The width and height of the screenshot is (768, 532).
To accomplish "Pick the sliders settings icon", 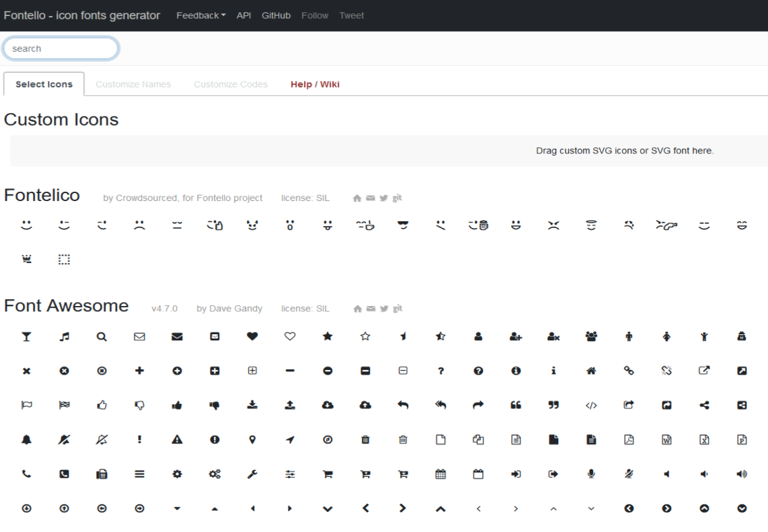I will (290, 473).
